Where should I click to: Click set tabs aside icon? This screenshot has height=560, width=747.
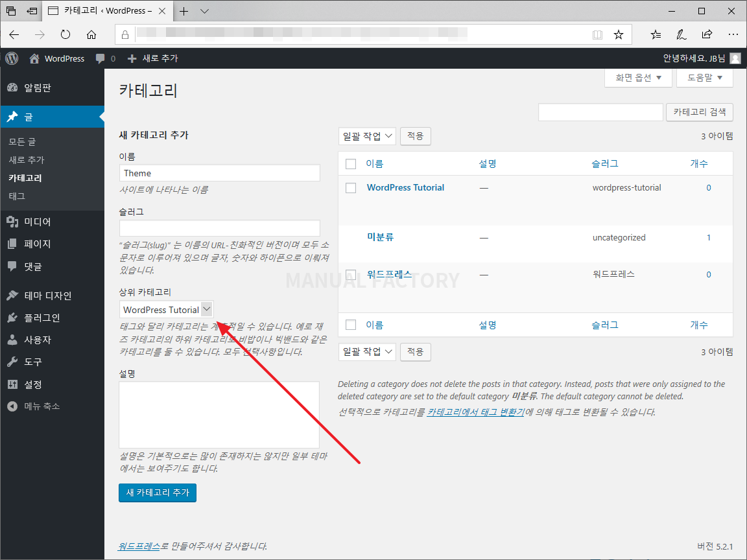[x=32, y=11]
